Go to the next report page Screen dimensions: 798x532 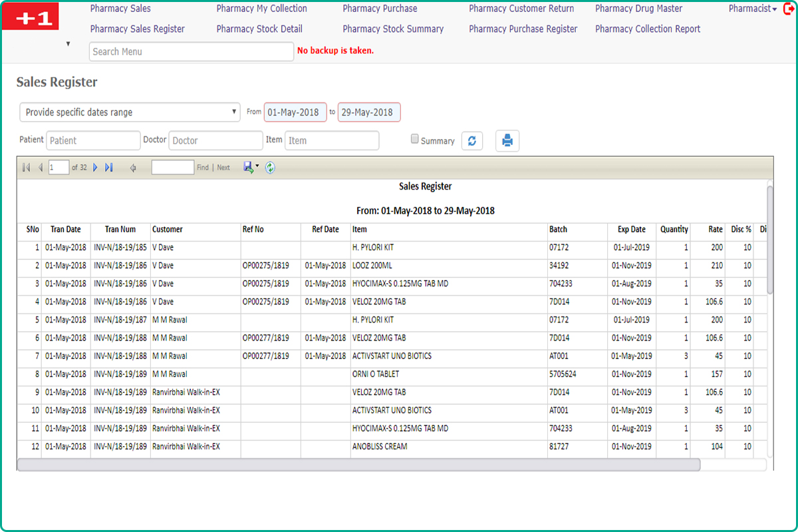click(95, 168)
